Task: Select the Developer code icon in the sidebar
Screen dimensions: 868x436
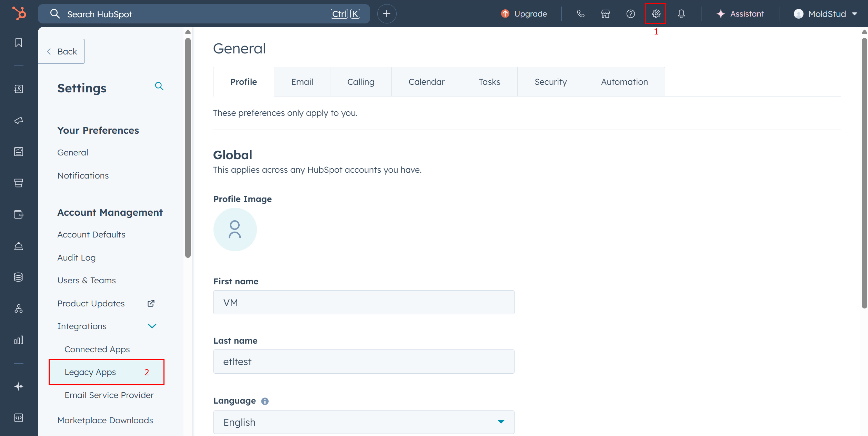Action: point(19,418)
